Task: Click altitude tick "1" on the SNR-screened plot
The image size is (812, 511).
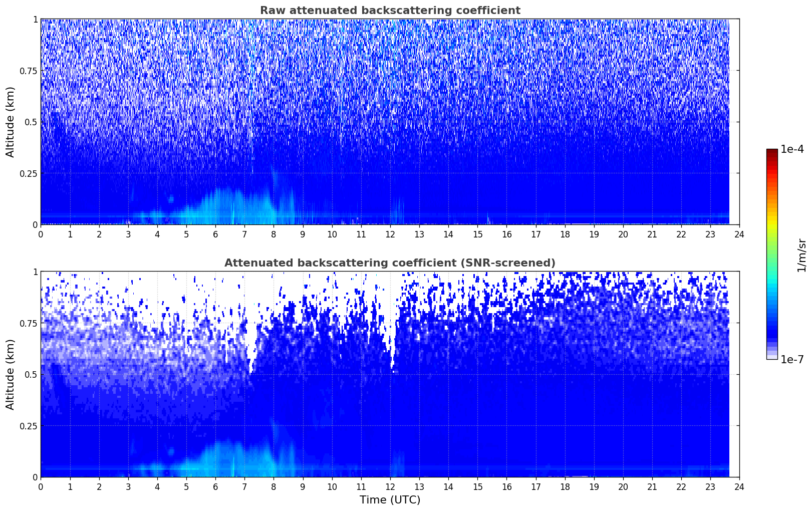Action: tap(35, 272)
